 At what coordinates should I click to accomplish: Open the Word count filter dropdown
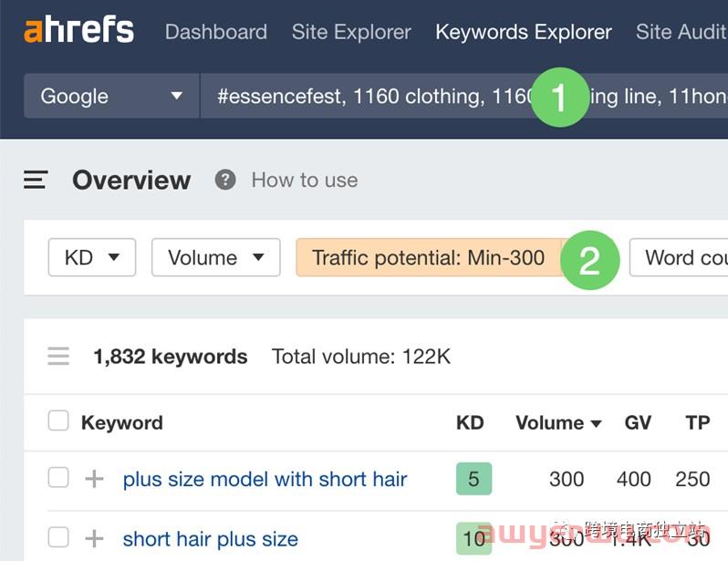pos(679,257)
